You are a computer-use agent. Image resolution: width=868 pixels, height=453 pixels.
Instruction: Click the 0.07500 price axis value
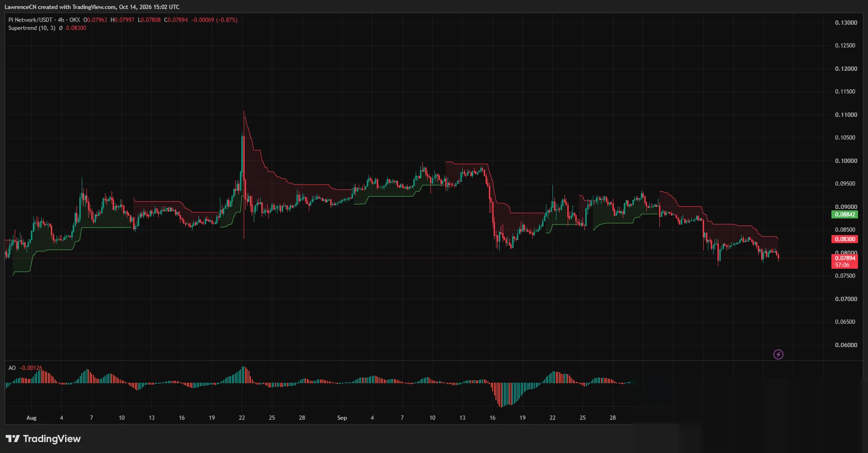click(846, 276)
